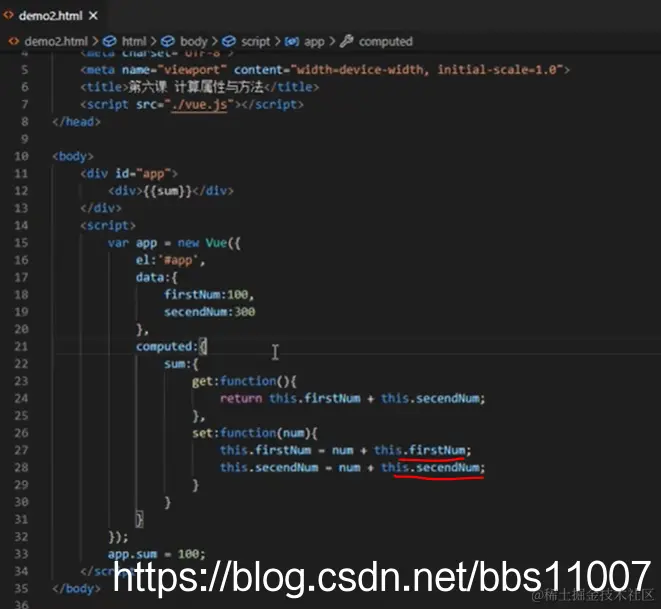Open the app breadcrumb segment
Image resolution: width=661 pixels, height=609 pixels.
[314, 41]
